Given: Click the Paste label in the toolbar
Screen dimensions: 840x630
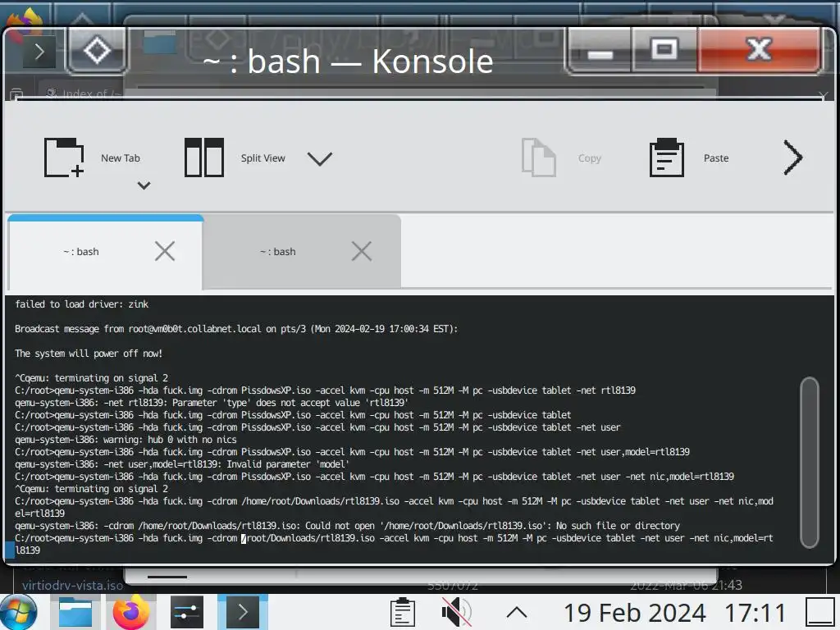Looking at the screenshot, I should [715, 158].
